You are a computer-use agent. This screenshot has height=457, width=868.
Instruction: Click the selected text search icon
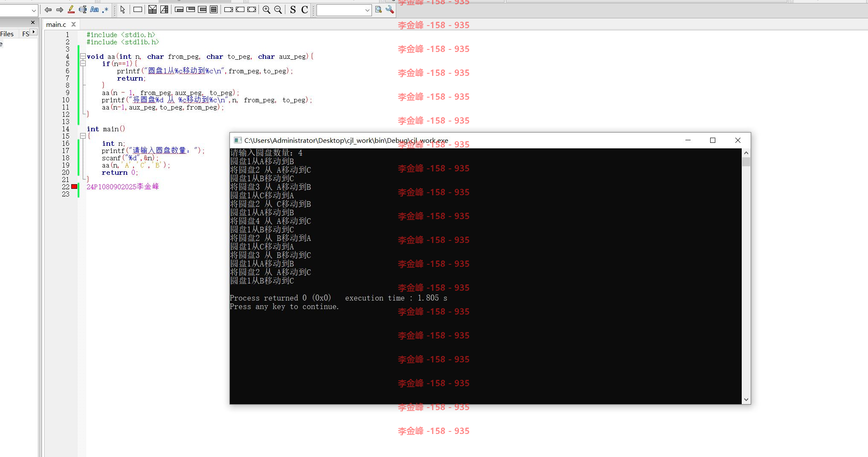[83, 9]
